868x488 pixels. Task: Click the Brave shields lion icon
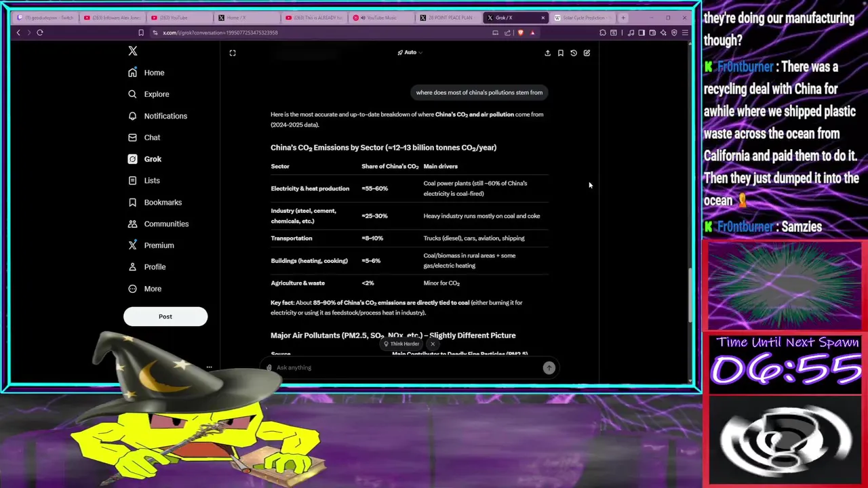tap(520, 33)
